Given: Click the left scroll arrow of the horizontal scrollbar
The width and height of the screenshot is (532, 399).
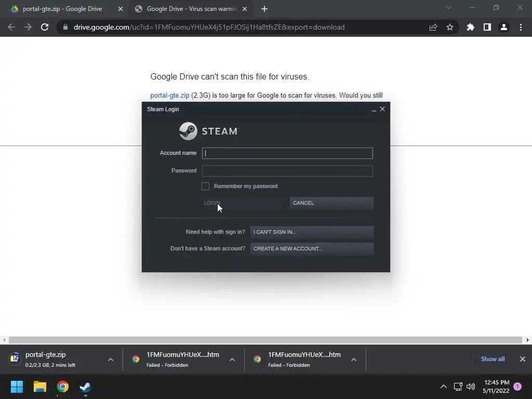Looking at the screenshot, I should point(4,340).
